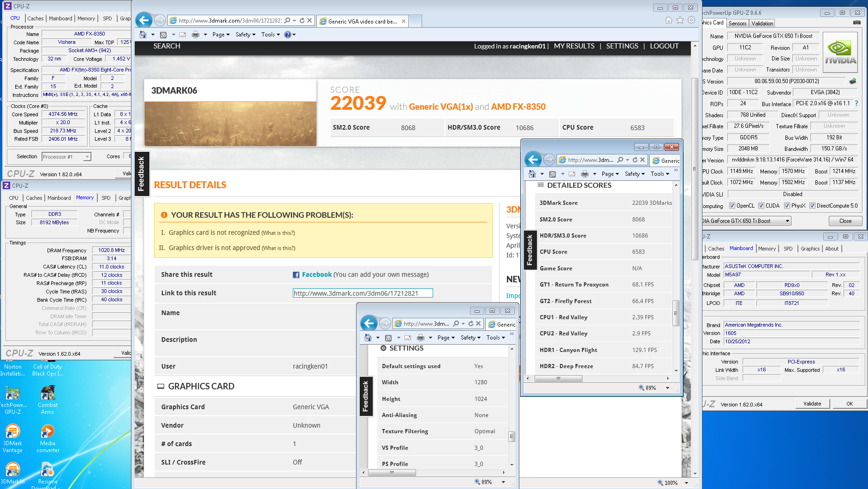Click search magnifier in main browser address bar
The height and width of the screenshot is (489, 868).
click(287, 20)
